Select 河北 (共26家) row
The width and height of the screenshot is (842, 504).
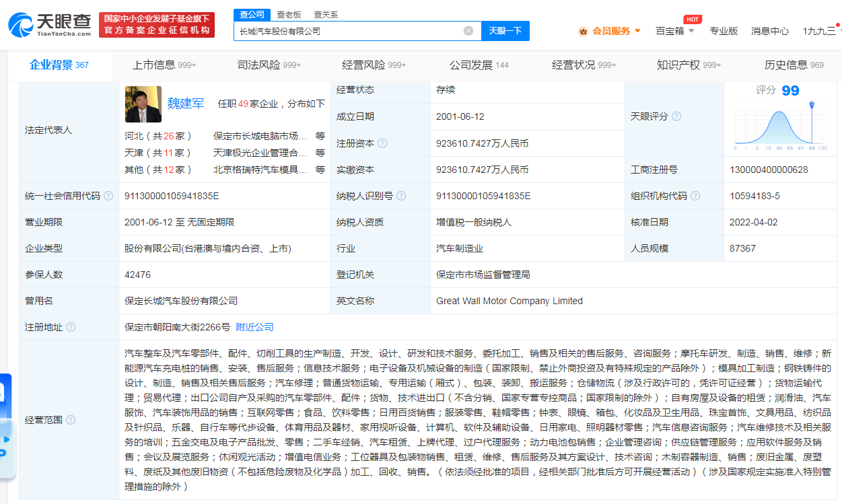(159, 135)
